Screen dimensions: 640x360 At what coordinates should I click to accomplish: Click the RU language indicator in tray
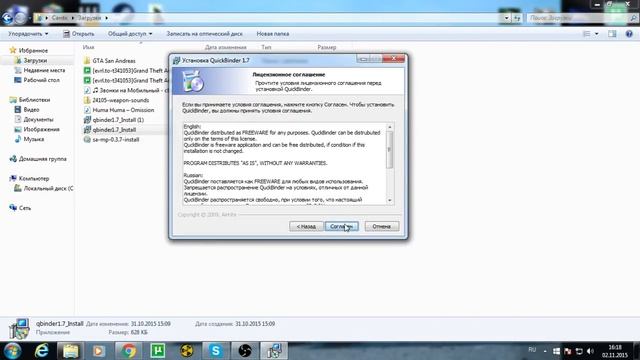(x=532, y=350)
